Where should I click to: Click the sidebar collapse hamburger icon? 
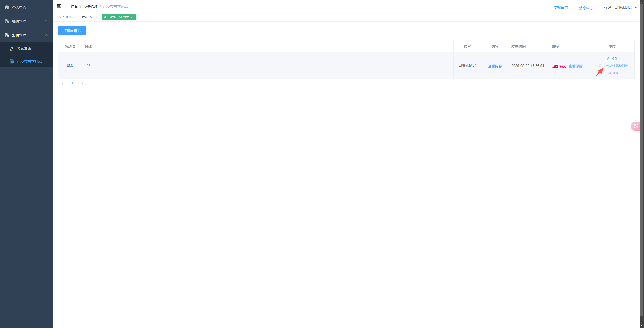(x=59, y=6)
